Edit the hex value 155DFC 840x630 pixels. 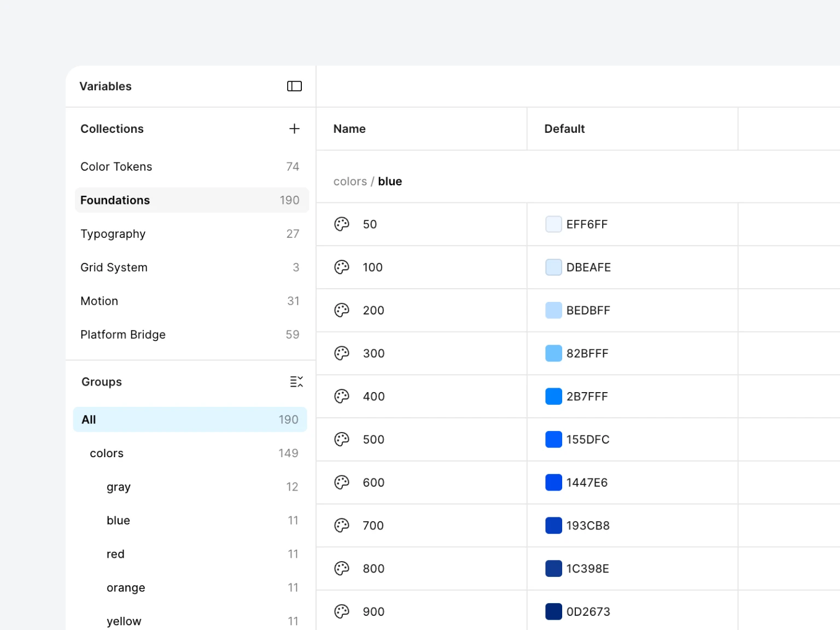(588, 440)
